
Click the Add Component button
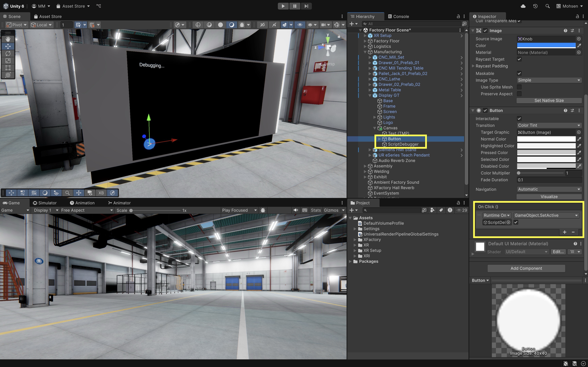526,268
